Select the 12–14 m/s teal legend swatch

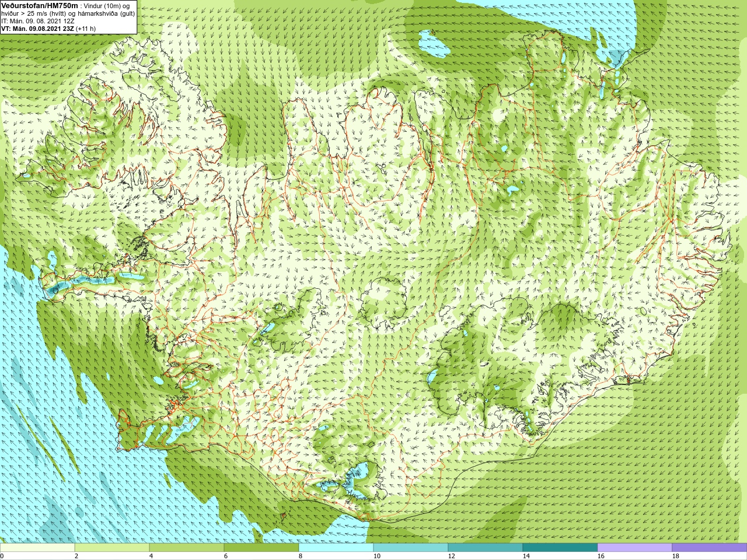pyautogui.click(x=486, y=548)
